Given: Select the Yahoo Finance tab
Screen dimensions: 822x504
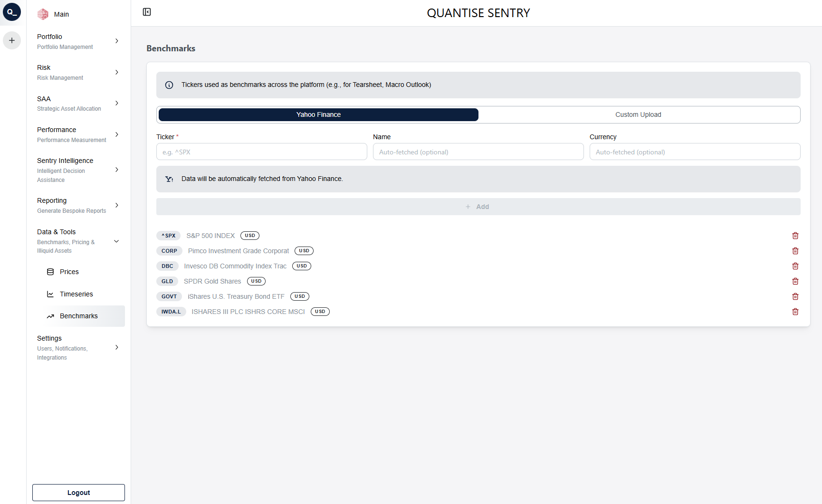Looking at the screenshot, I should (318, 114).
